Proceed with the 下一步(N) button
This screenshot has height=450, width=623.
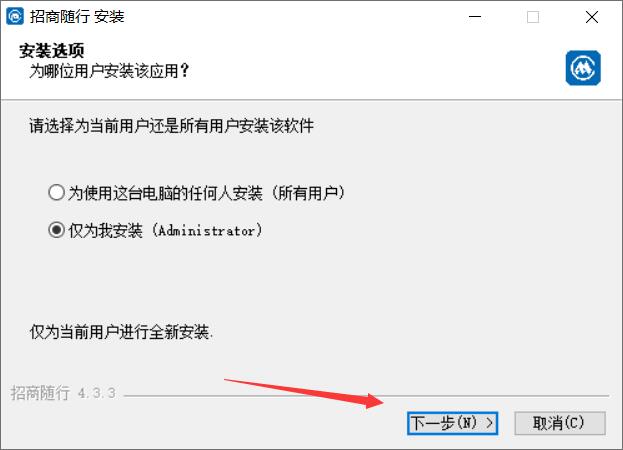tap(452, 423)
